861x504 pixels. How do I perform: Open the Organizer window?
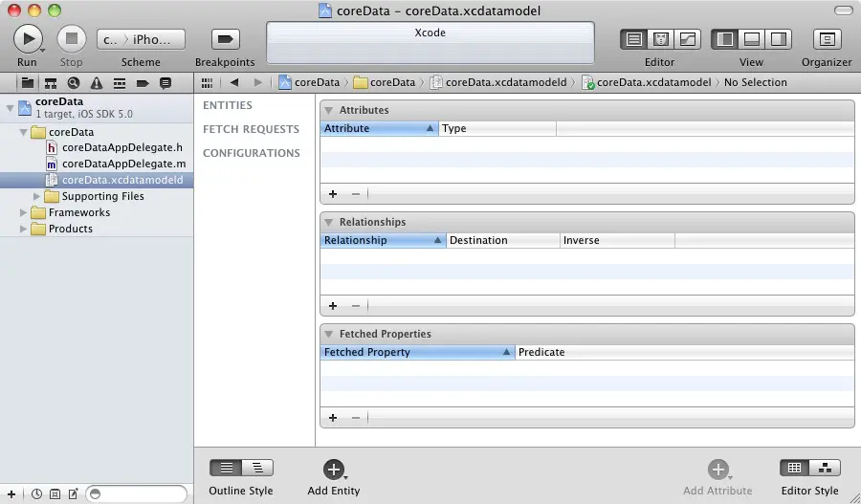coord(827,39)
